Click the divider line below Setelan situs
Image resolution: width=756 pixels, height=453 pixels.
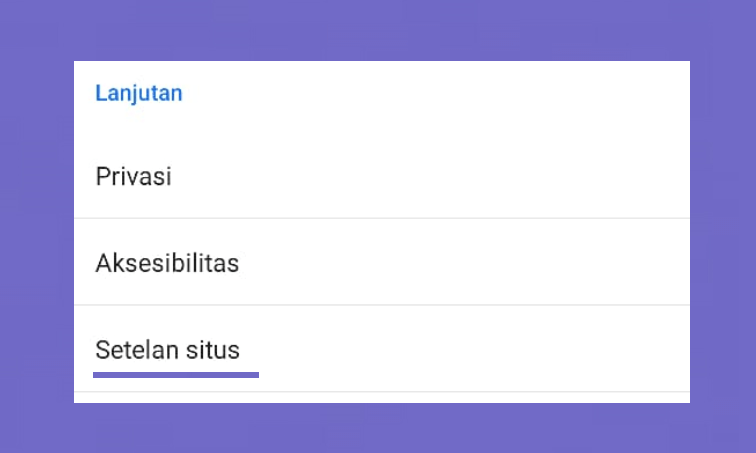pos(382,392)
